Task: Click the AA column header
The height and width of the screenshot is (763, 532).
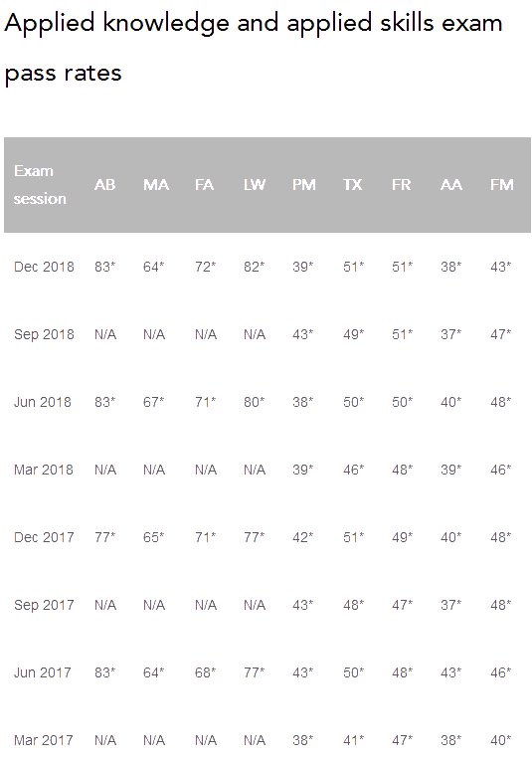Action: [451, 185]
